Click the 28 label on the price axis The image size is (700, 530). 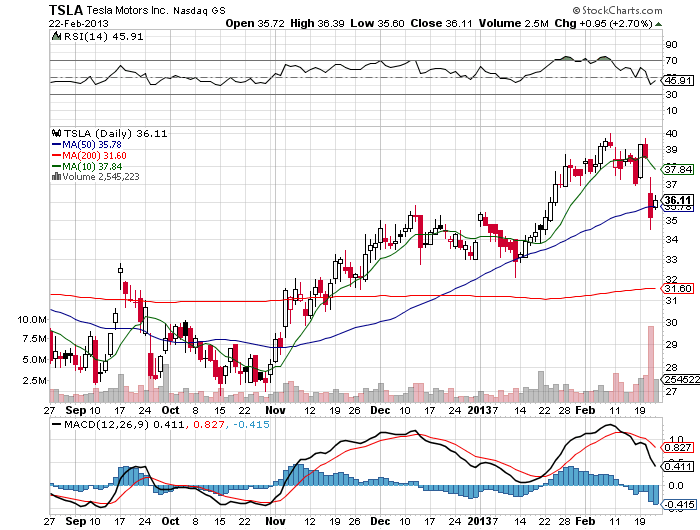click(671, 367)
